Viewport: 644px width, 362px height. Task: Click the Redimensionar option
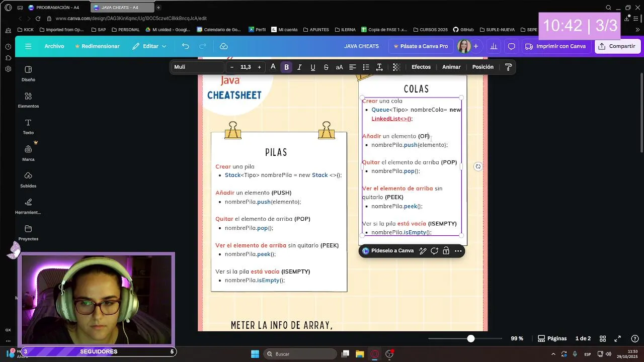pyautogui.click(x=97, y=46)
